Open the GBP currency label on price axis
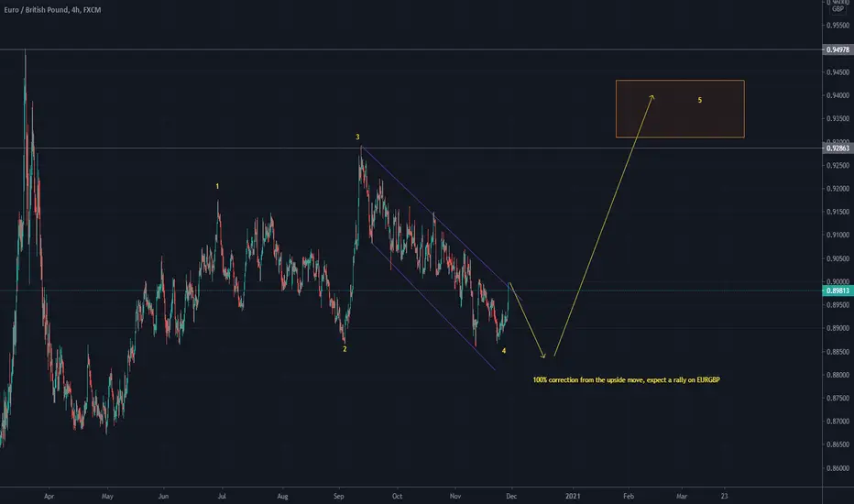Viewport: 854px width, 504px height. pos(838,9)
